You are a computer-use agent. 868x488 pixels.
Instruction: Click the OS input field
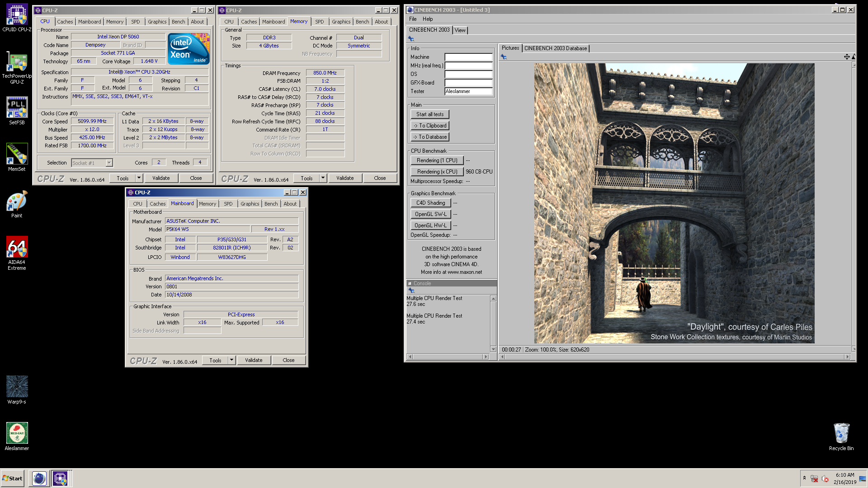point(468,74)
